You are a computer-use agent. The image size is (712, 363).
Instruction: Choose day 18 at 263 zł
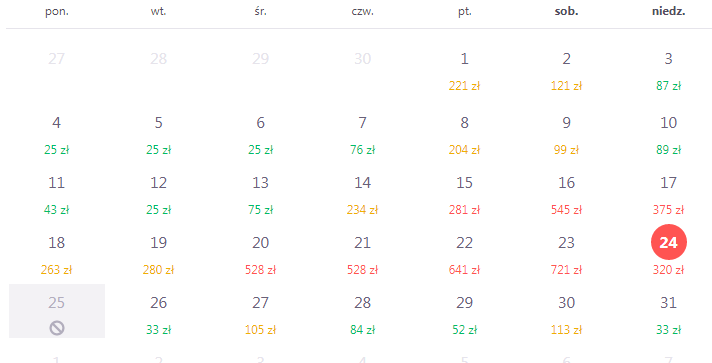pos(57,255)
